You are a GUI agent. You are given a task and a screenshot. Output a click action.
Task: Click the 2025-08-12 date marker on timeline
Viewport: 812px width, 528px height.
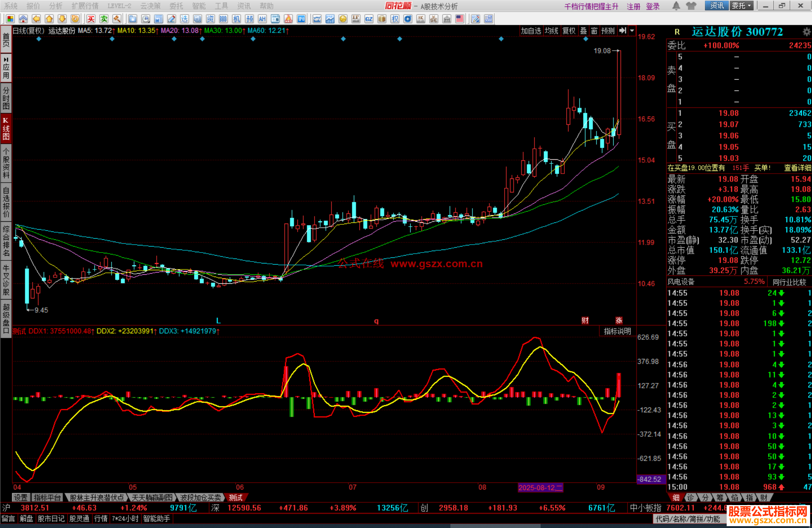[540, 487]
